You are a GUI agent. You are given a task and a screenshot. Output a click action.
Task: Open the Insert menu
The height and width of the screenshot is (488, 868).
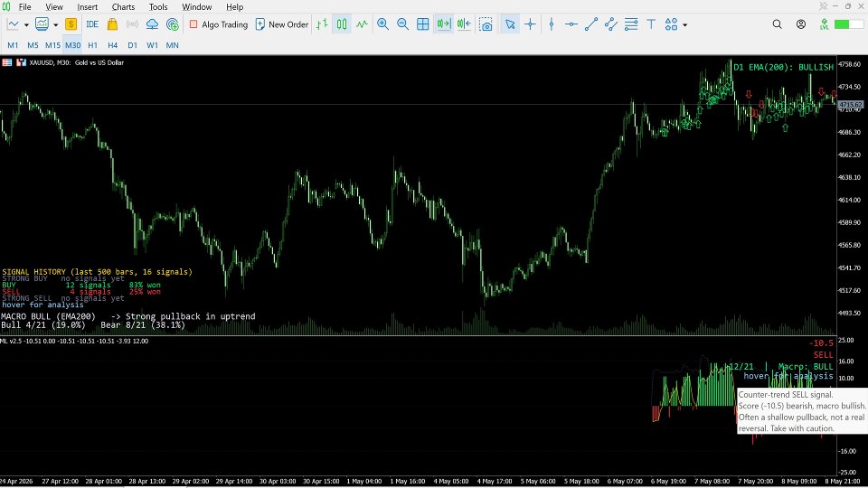(88, 7)
